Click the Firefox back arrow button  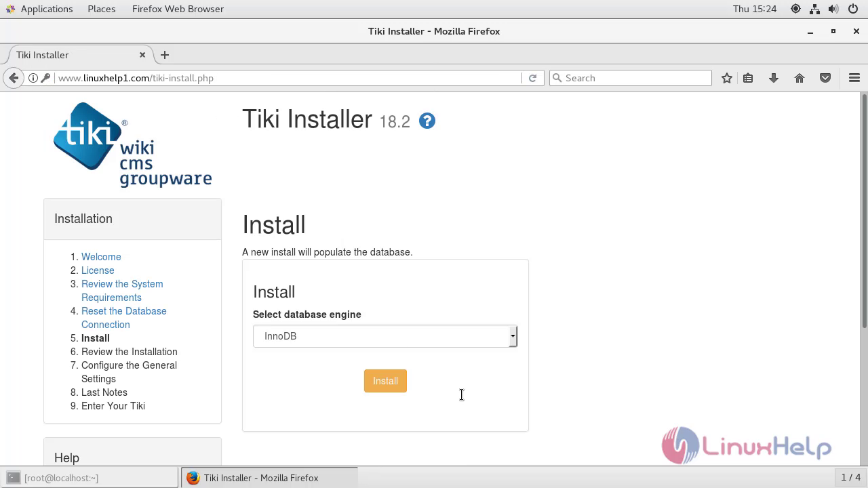coord(14,78)
